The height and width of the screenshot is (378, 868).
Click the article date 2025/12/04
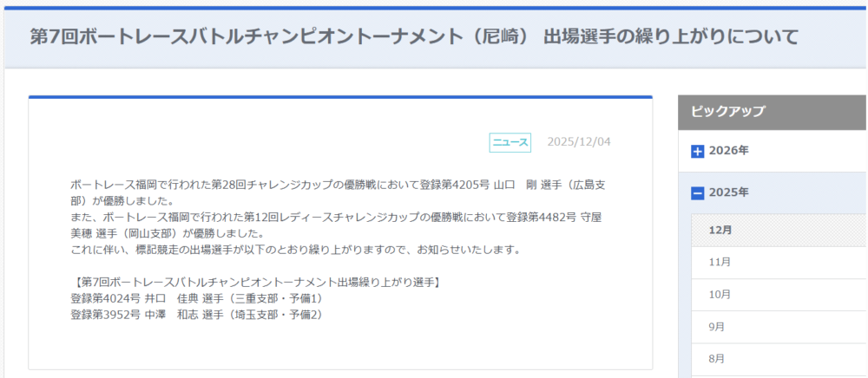click(x=578, y=142)
